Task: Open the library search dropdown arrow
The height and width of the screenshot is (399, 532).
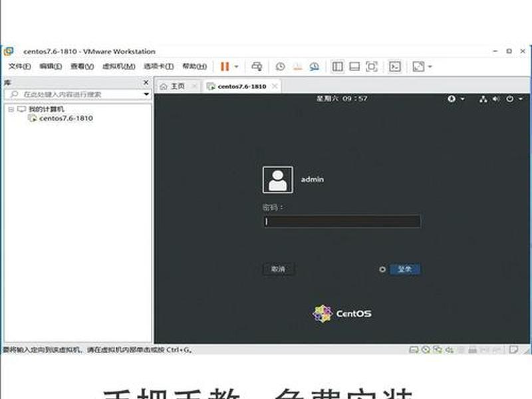Action: click(146, 94)
